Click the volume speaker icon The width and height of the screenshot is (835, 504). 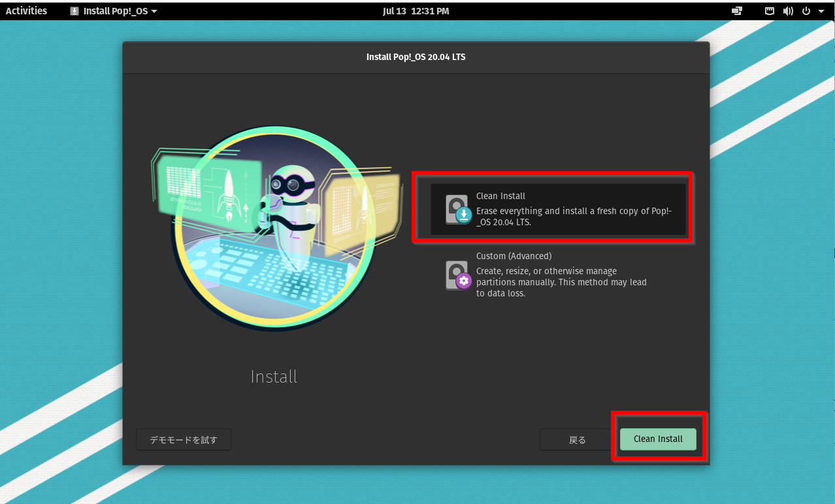click(788, 11)
